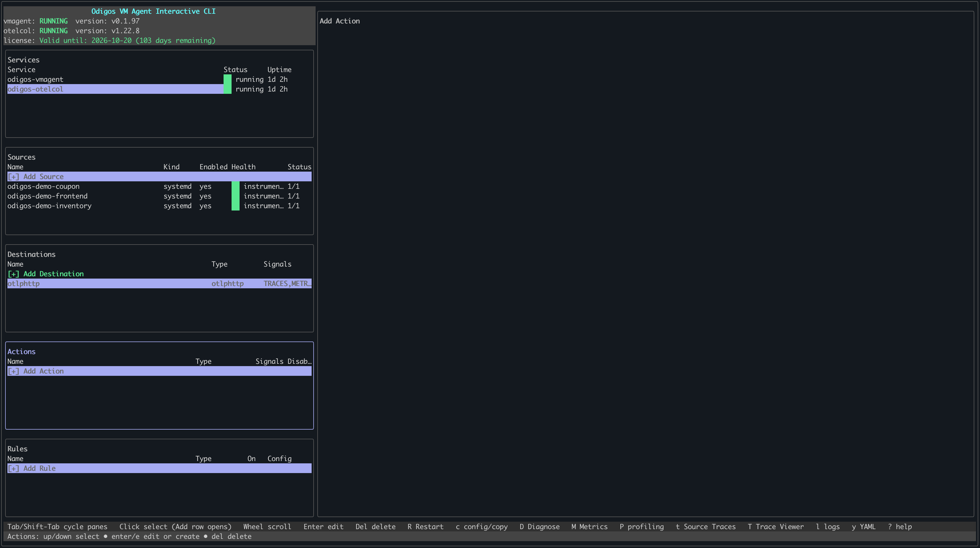980x548 pixels.
Task: Click the green status indicator for odigos-vmagent
Action: click(x=228, y=80)
